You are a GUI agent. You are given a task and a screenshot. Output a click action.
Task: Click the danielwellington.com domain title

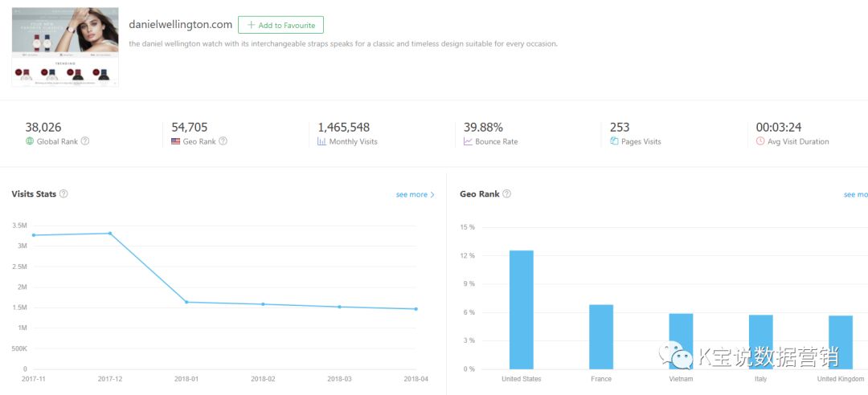[180, 25]
